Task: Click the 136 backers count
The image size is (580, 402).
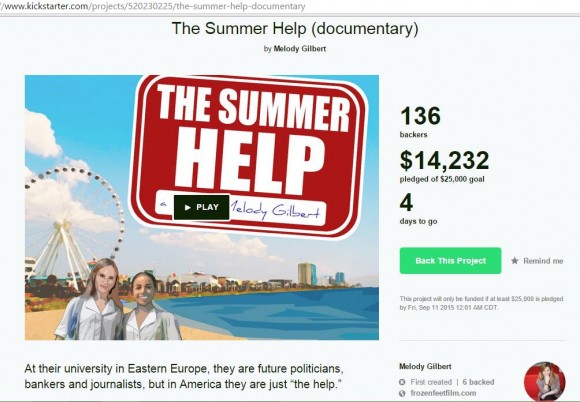Action: pos(420,122)
